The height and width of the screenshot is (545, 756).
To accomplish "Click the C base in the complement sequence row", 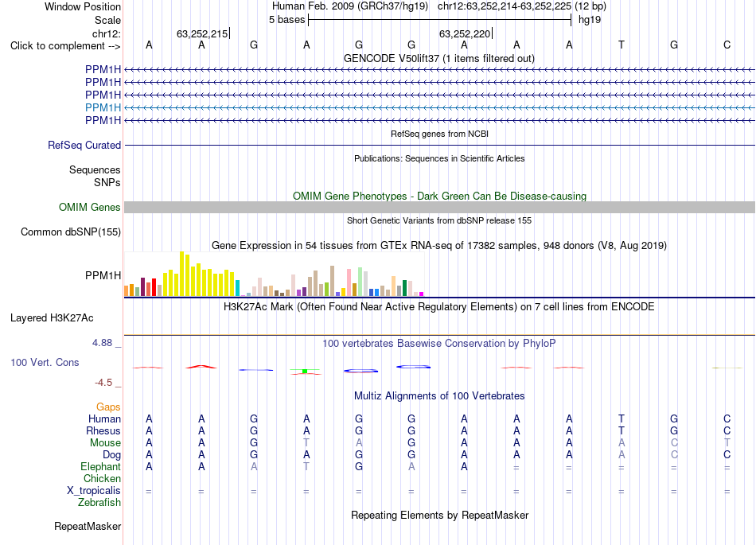I will [727, 45].
